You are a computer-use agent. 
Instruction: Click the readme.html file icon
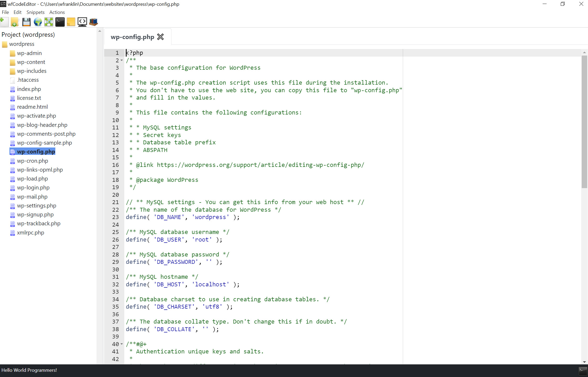pyautogui.click(x=12, y=107)
